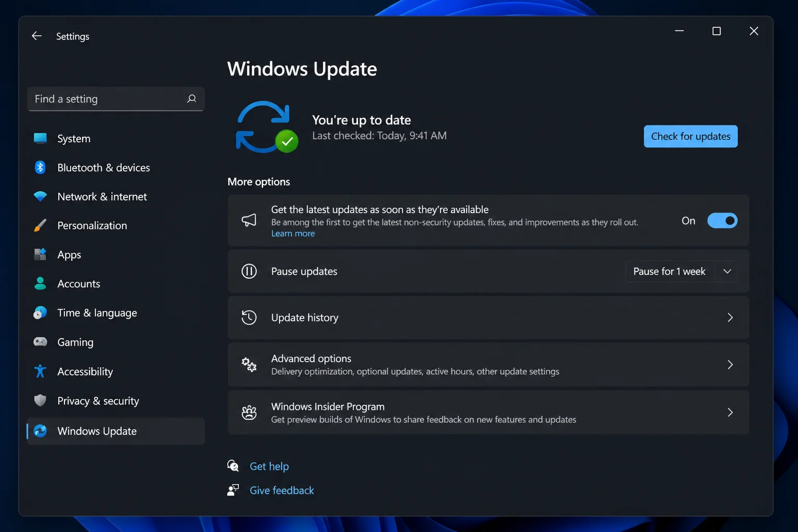Go to Accounts label in sidebar

[x=78, y=284]
